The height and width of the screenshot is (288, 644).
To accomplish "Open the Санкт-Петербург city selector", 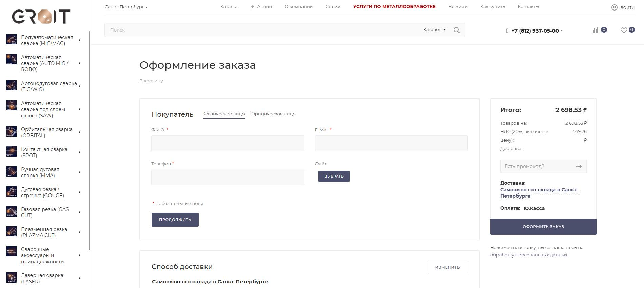I will (126, 7).
